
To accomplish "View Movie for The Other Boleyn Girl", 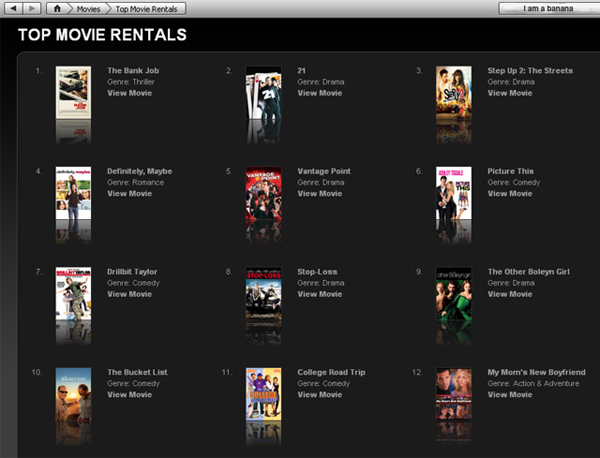I will pyautogui.click(x=510, y=294).
